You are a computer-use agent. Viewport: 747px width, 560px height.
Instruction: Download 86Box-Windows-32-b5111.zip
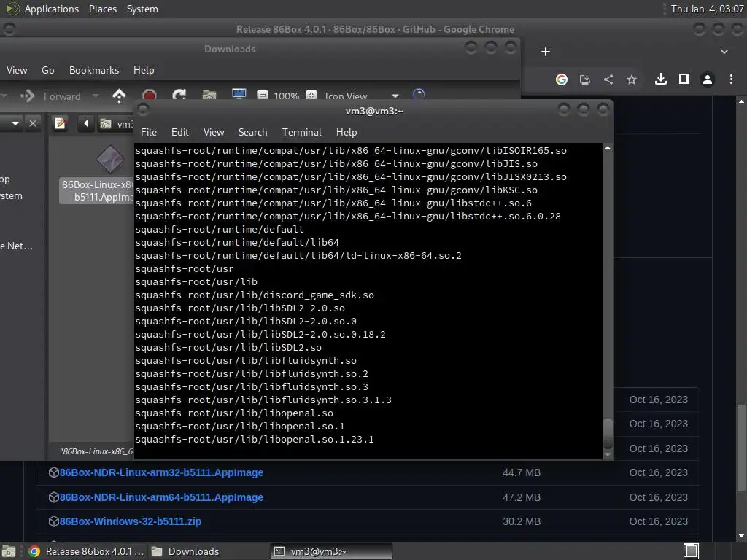[x=130, y=521]
